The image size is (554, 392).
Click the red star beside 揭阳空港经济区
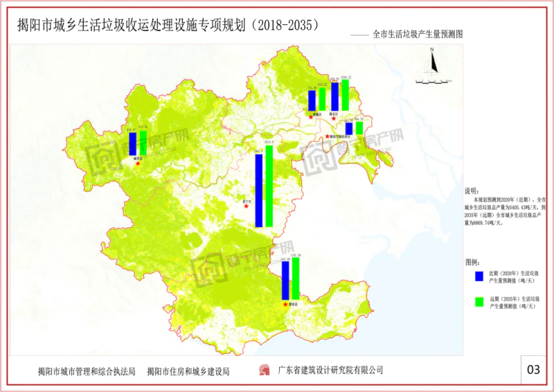click(x=328, y=136)
